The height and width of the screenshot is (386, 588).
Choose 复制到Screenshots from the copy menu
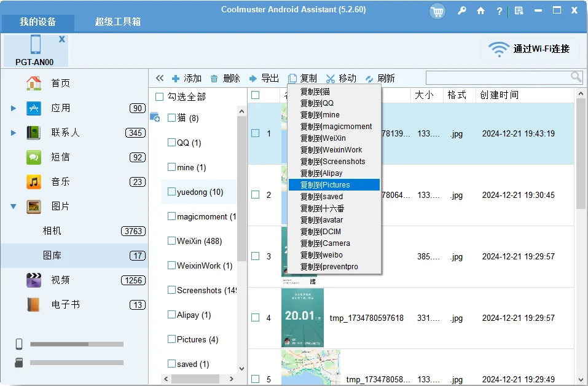tap(334, 162)
